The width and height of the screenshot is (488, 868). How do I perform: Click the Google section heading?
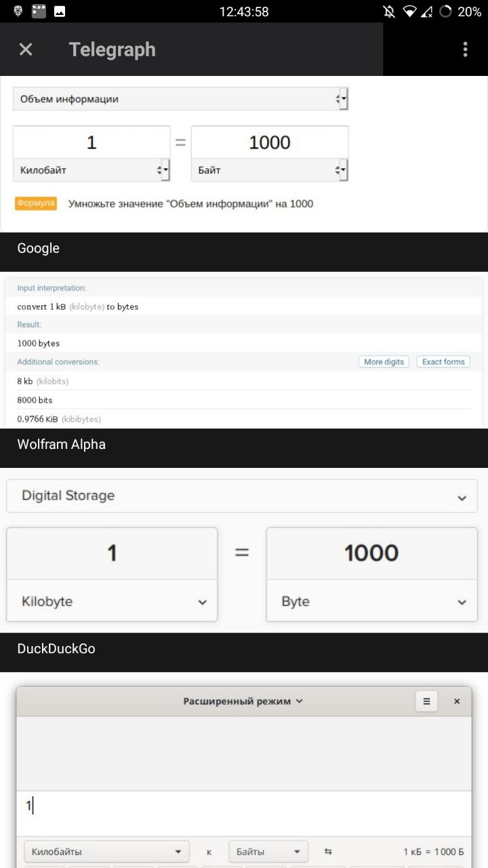point(38,248)
